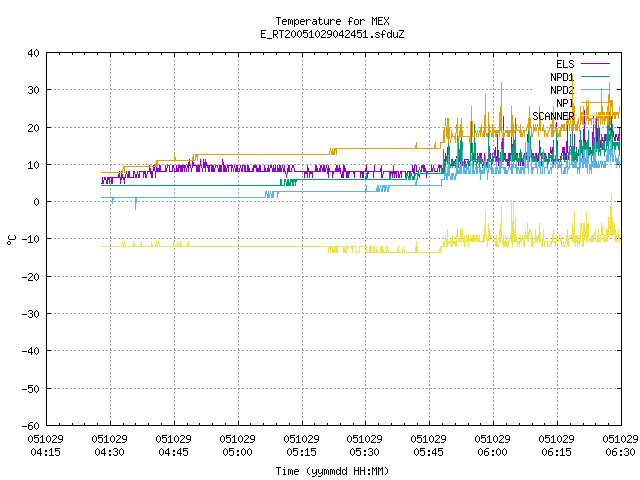Click the ELS legend label
This screenshot has height=480, width=640.
click(x=565, y=64)
